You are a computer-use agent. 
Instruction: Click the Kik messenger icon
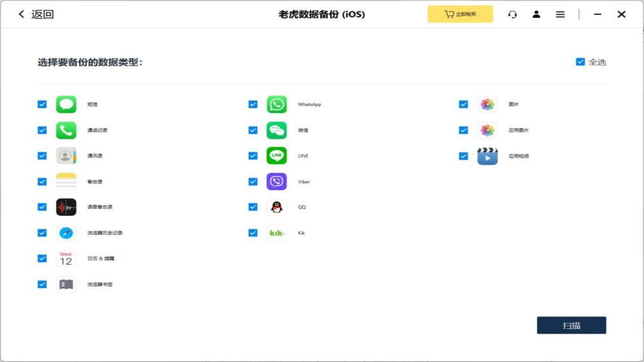coord(276,233)
